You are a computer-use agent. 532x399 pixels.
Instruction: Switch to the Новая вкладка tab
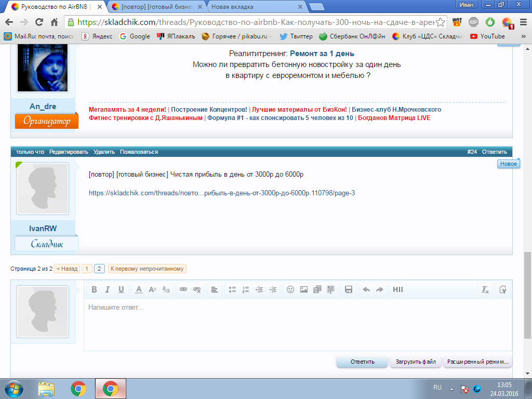pyautogui.click(x=255, y=7)
